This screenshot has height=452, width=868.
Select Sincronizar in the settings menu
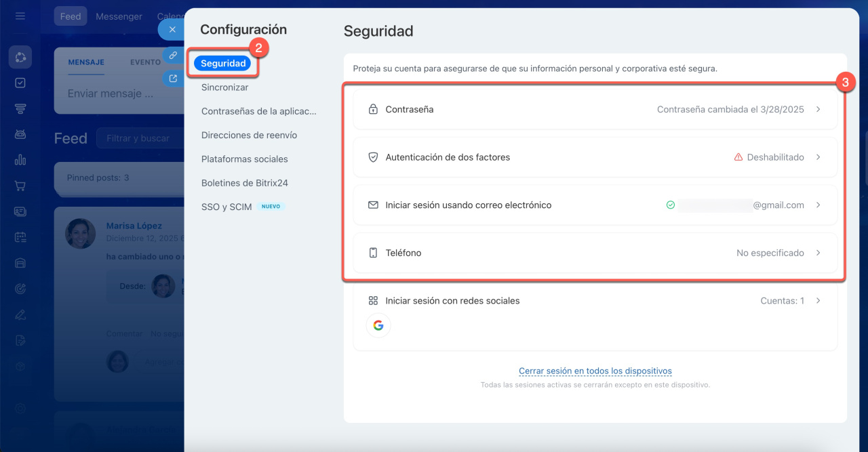tap(224, 87)
